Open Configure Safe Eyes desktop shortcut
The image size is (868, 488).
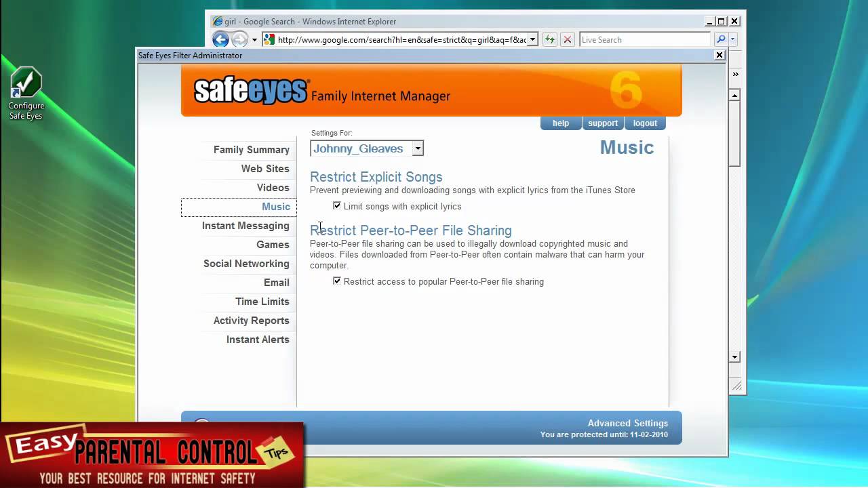[x=26, y=94]
